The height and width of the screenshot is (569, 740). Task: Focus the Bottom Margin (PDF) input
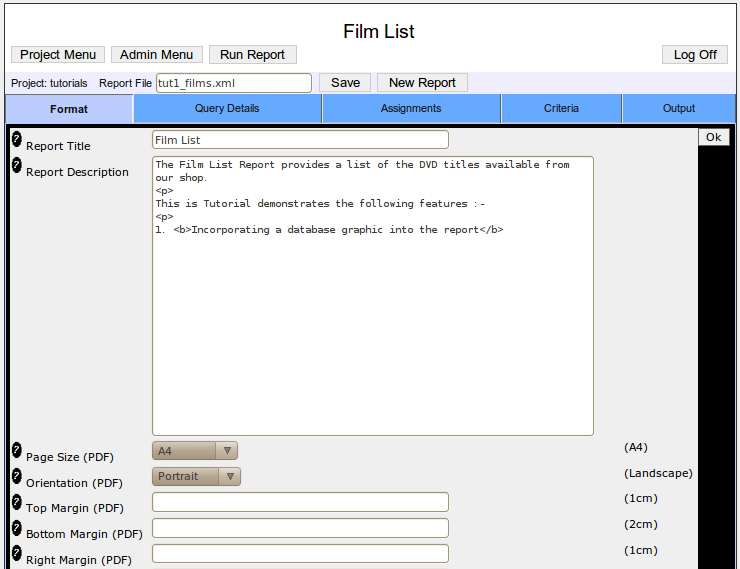click(300, 528)
